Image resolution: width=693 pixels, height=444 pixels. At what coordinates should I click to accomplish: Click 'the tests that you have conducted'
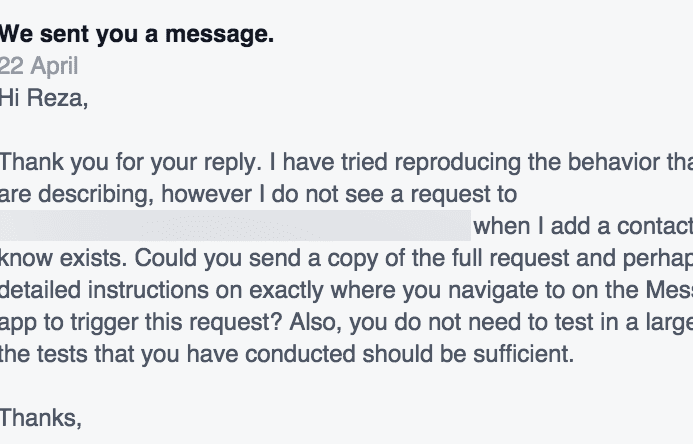click(x=178, y=354)
